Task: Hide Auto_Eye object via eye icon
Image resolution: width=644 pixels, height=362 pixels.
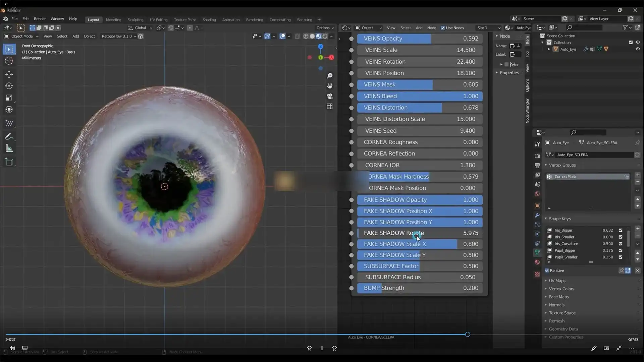Action: click(x=638, y=49)
